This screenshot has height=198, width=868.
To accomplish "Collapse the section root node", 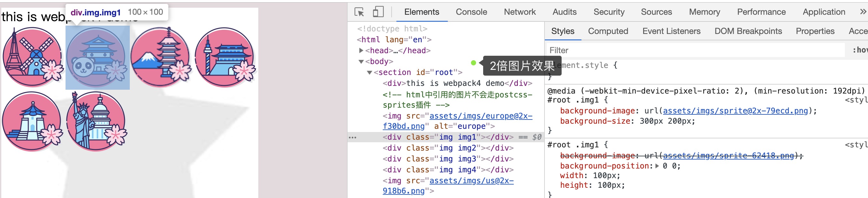I will 370,73.
